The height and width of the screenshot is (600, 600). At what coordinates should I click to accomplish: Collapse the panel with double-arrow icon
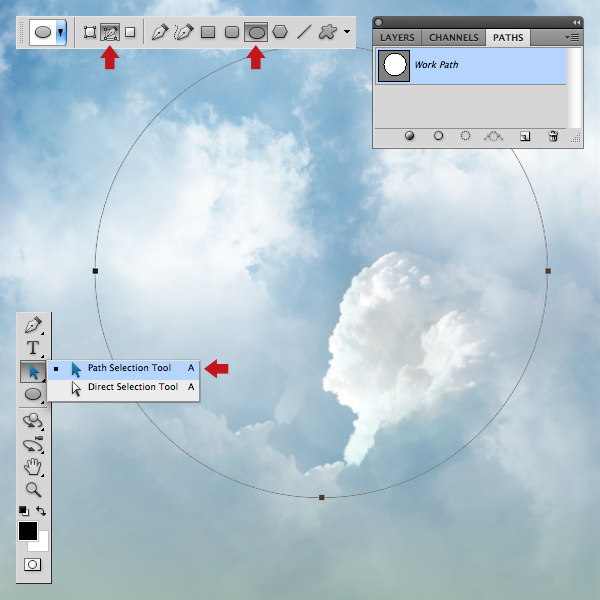[x=576, y=23]
